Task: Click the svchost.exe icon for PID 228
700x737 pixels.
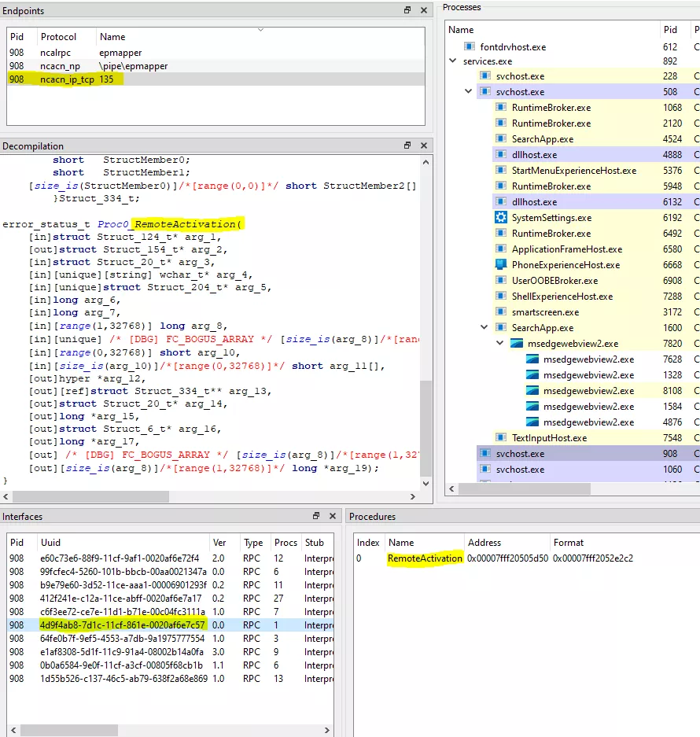Action: point(485,76)
